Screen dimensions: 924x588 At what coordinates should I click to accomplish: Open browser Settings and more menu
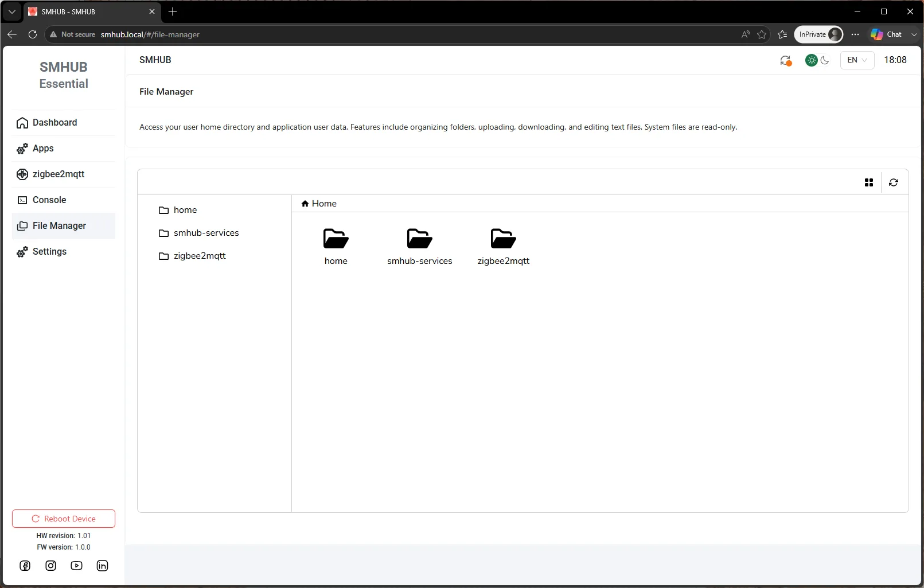855,34
